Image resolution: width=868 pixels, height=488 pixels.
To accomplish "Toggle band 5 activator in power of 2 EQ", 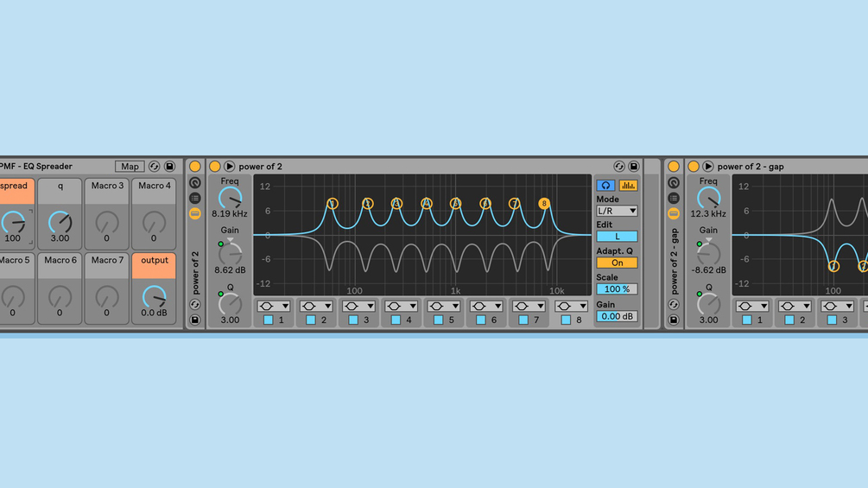I will pos(439,320).
